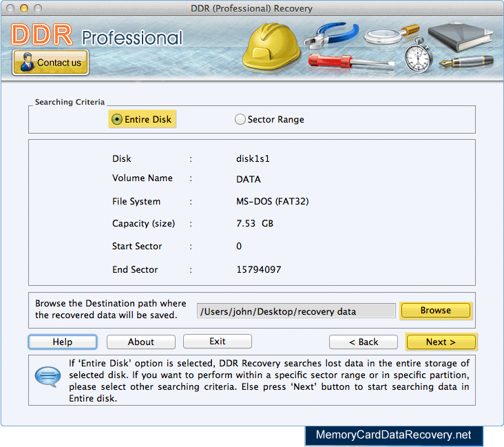Viewport: 504px width, 447px height.
Task: Click the Capacity (size) label
Action: (143, 223)
